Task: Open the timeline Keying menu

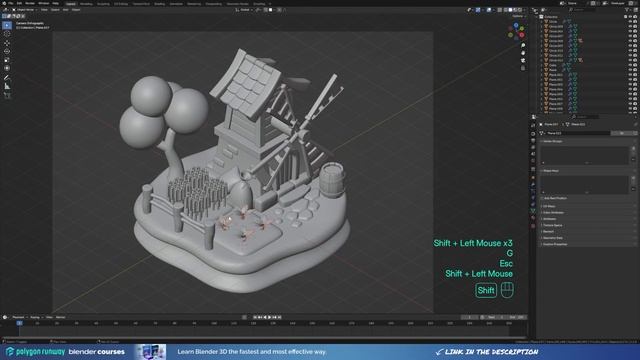Action: click(x=36, y=317)
